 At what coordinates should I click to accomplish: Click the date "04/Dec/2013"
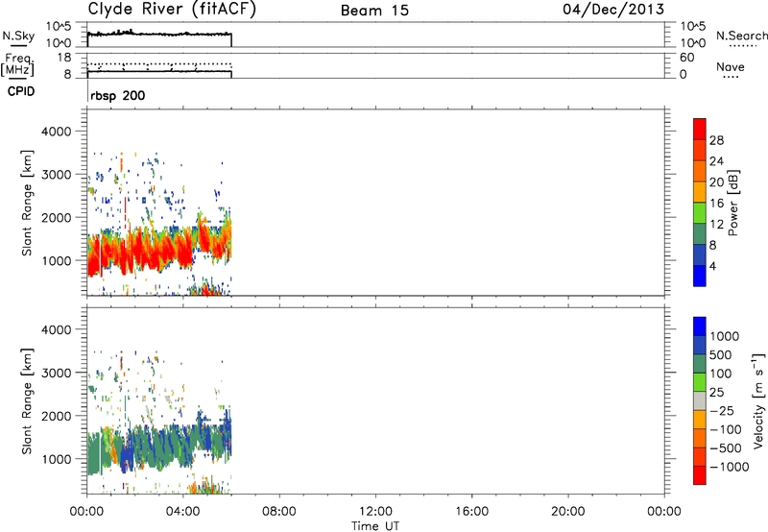[613, 10]
